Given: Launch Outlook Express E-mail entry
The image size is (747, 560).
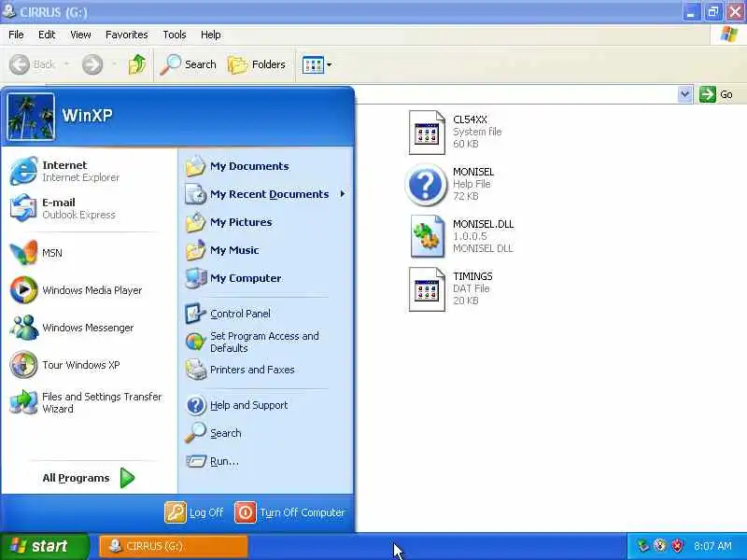Looking at the screenshot, I should 89,208.
